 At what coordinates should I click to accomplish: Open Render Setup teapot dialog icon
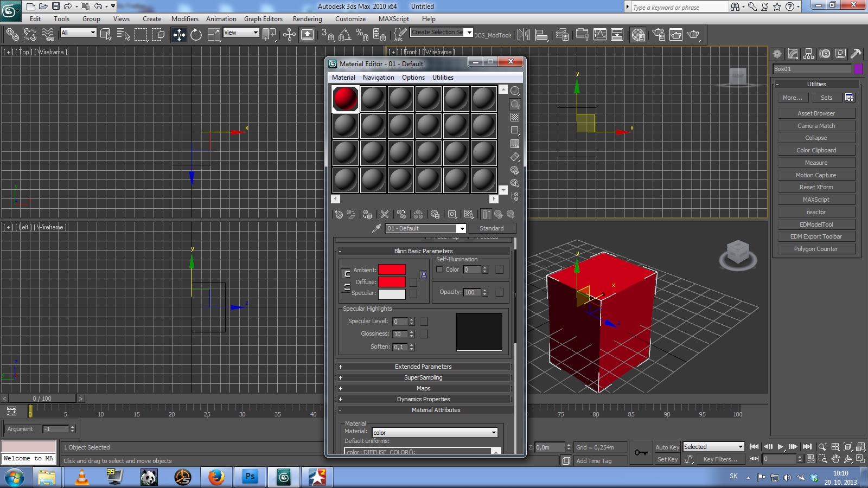659,35
